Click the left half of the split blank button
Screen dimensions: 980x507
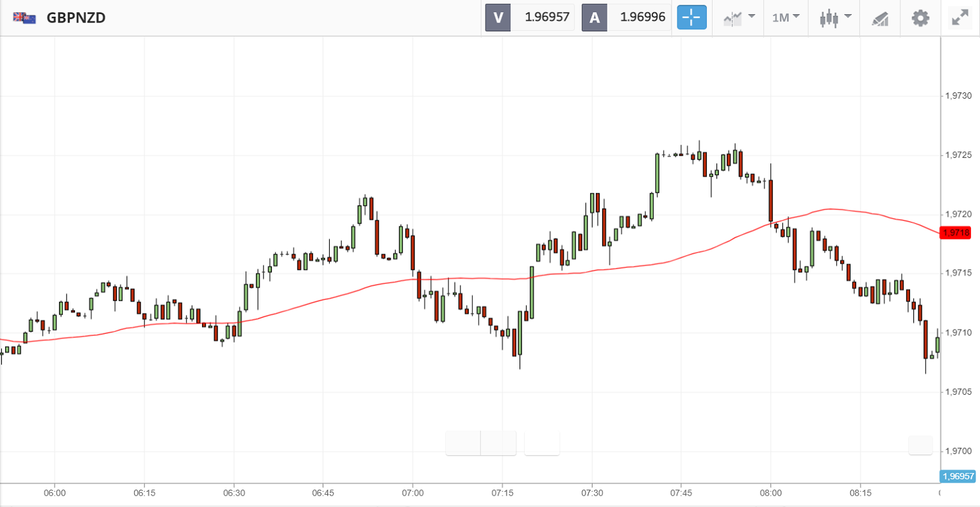coord(463,443)
